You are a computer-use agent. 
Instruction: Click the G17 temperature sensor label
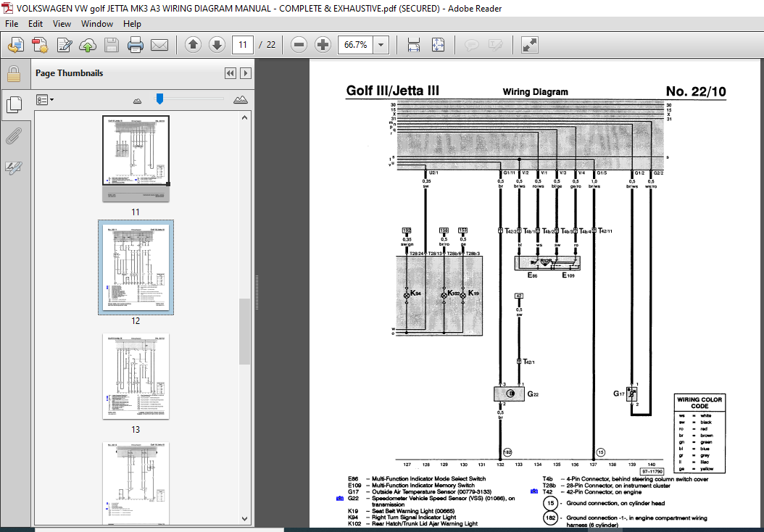point(619,393)
